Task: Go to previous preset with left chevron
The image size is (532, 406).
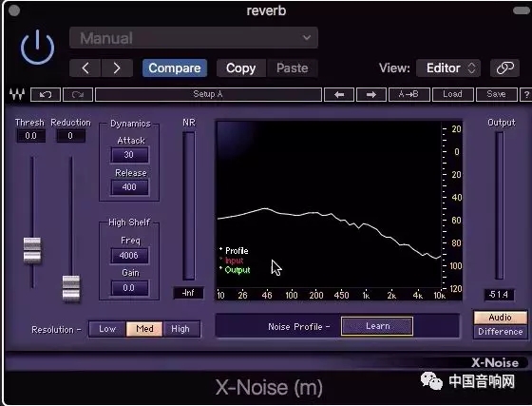Action: [85, 68]
